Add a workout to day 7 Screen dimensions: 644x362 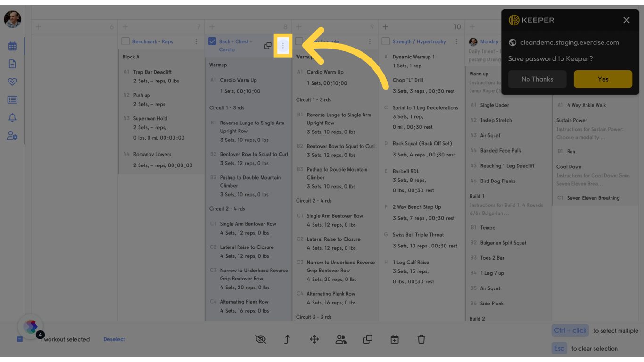[125, 27]
